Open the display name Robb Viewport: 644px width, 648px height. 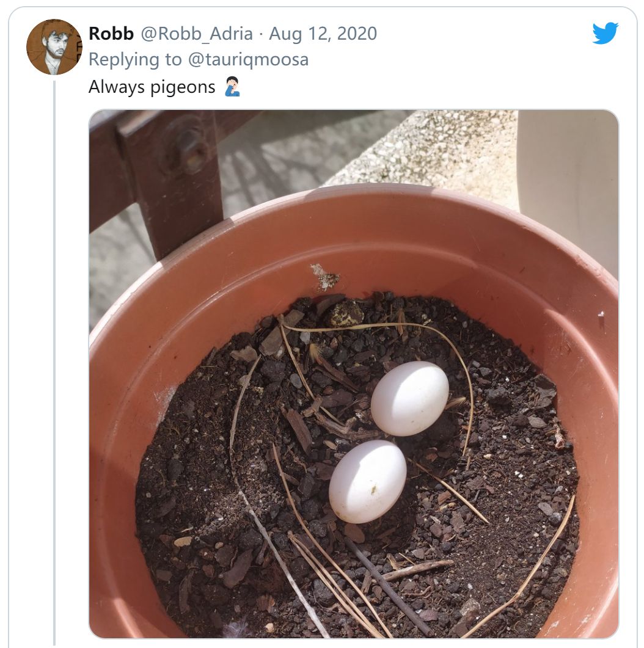point(111,34)
